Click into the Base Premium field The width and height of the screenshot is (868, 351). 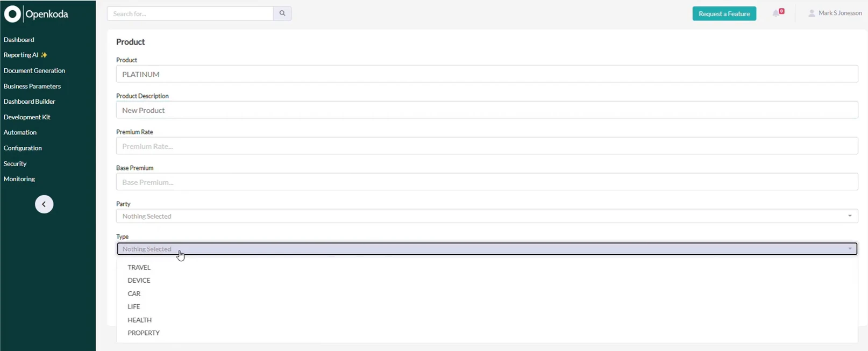[487, 182]
